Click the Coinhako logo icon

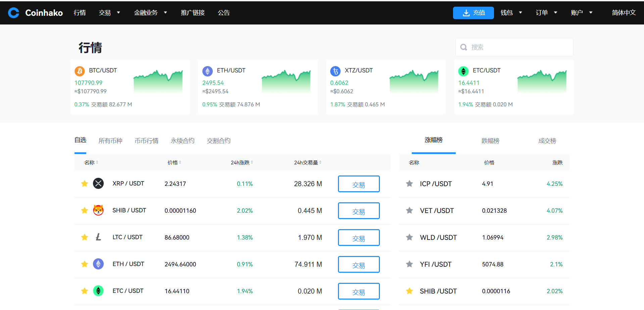coord(14,13)
